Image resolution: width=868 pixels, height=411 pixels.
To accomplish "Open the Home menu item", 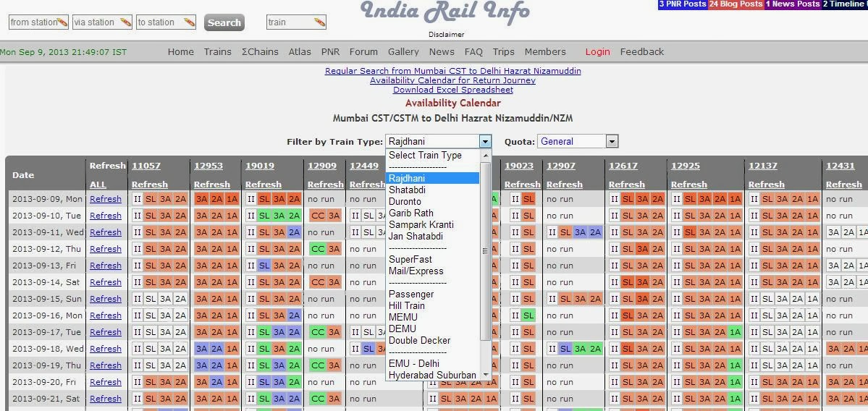I will [x=181, y=51].
